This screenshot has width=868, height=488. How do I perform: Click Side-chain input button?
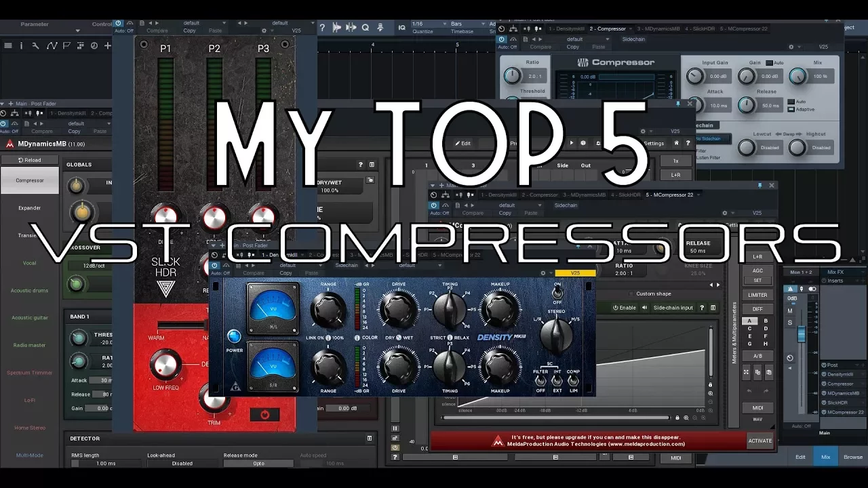(x=673, y=308)
